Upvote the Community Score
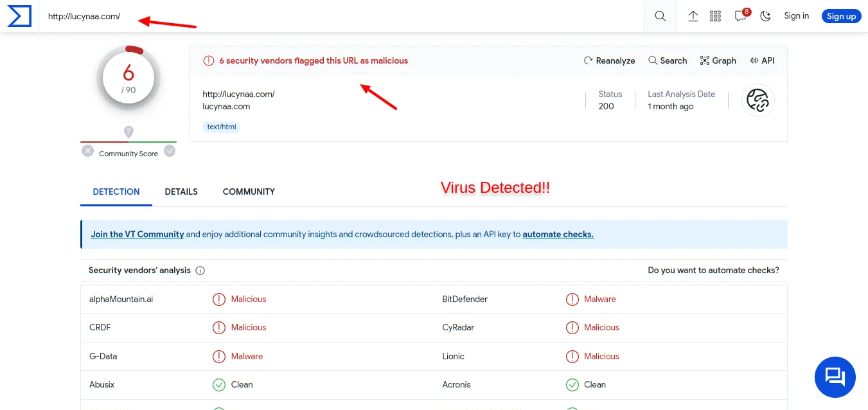Viewport: 868px width, 410px height. tap(170, 150)
